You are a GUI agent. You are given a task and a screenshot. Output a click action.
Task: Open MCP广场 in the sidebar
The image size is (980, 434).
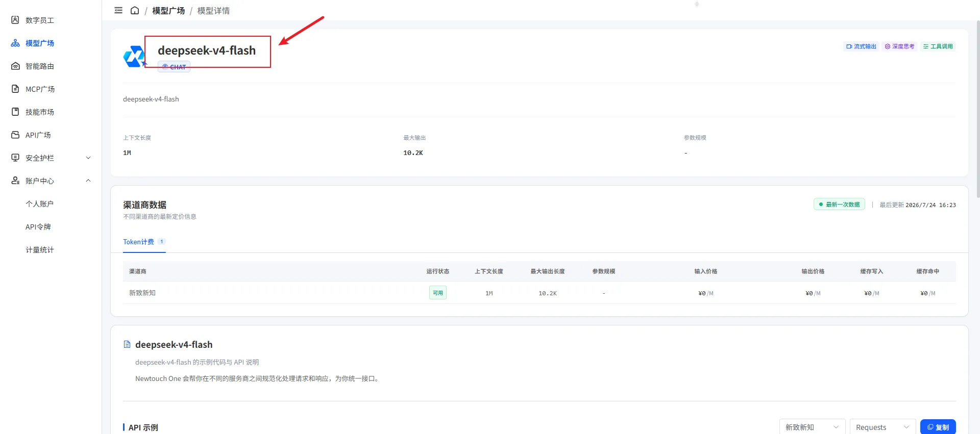point(40,89)
